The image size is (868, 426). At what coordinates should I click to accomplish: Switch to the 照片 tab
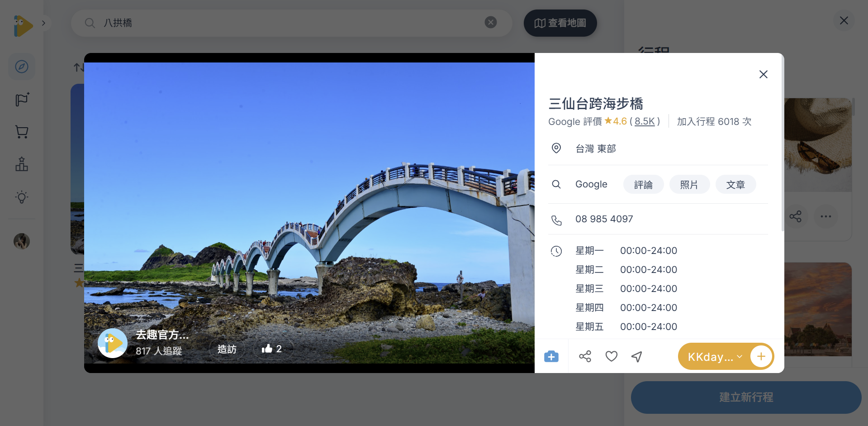(x=689, y=184)
